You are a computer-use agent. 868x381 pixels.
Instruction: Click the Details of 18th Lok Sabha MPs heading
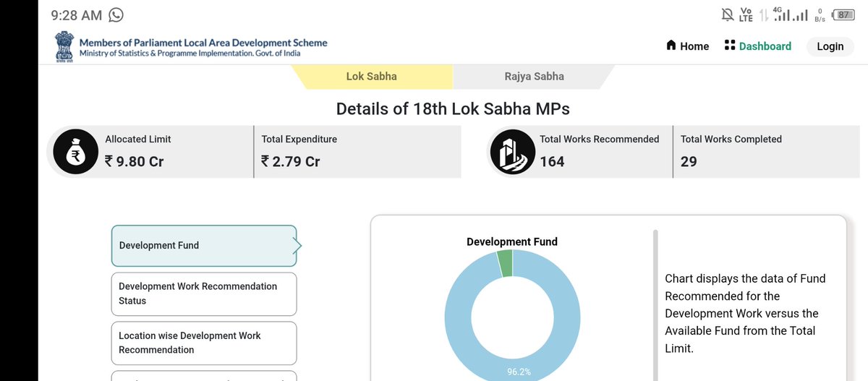453,109
